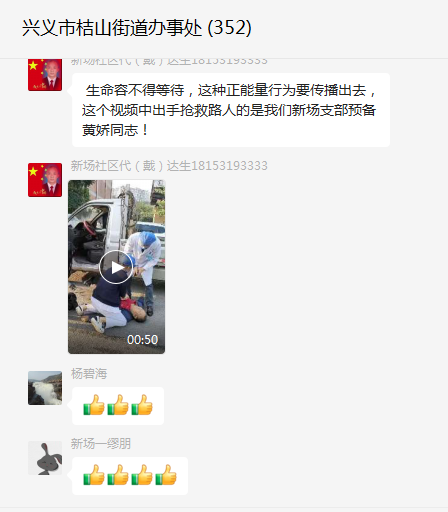Click the member count (352) in the header
This screenshot has width=448, height=512.
(230, 28)
